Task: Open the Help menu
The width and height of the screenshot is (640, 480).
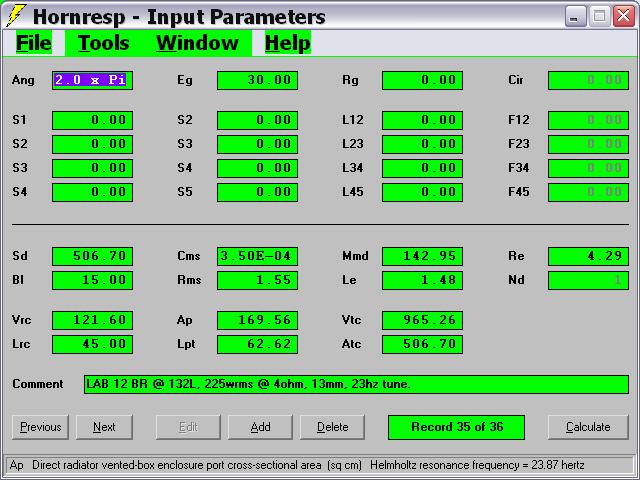Action: tap(288, 43)
